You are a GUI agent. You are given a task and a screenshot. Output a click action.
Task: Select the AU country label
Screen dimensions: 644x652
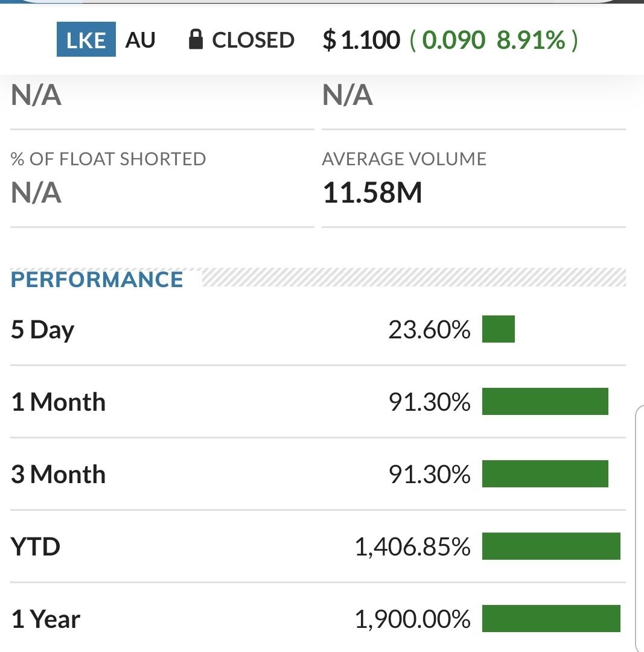140,40
